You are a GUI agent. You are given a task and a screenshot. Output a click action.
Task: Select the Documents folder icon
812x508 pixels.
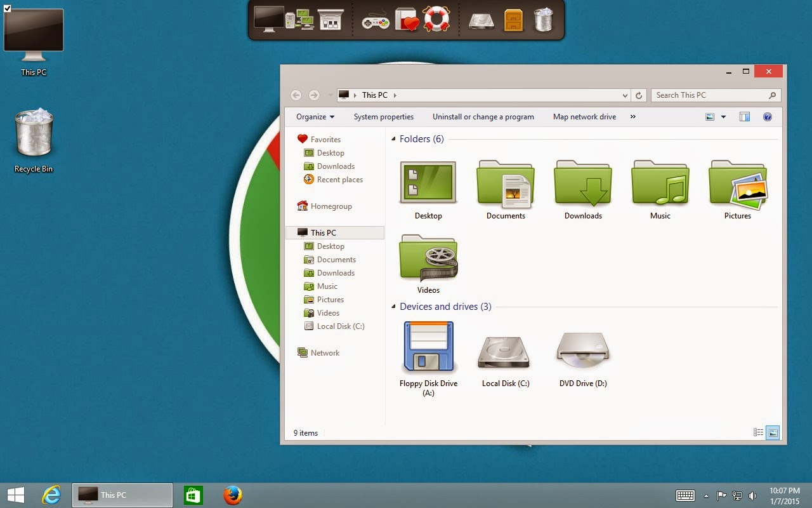pos(506,184)
